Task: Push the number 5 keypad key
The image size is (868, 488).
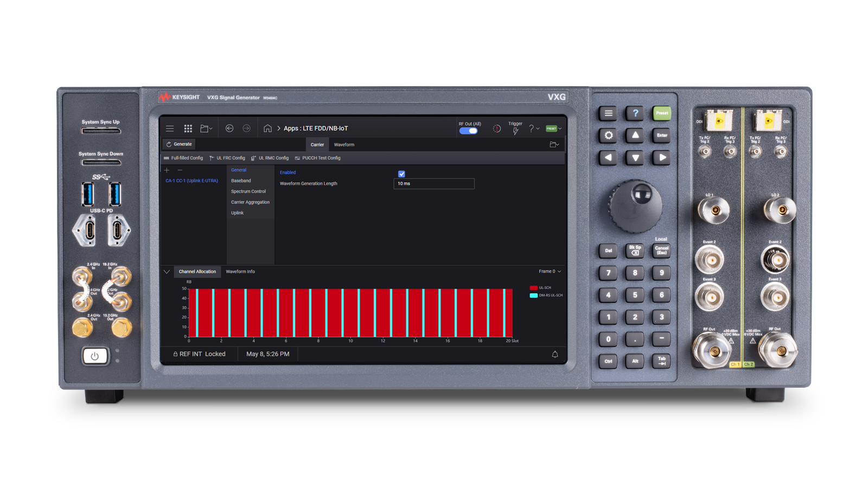Action: (x=635, y=295)
